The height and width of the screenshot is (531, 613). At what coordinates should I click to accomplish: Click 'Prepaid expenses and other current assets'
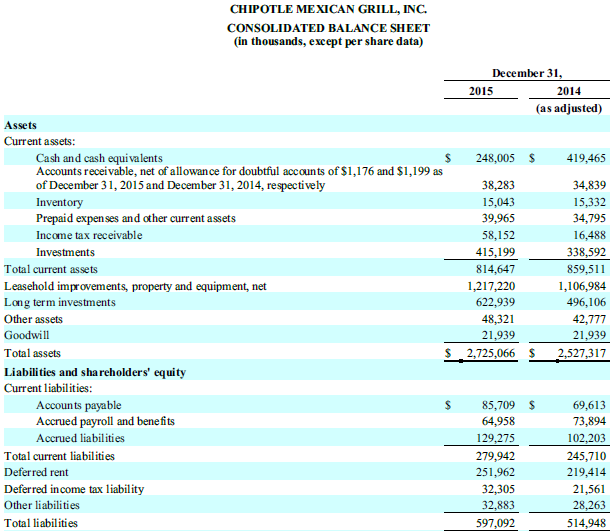coord(136,218)
